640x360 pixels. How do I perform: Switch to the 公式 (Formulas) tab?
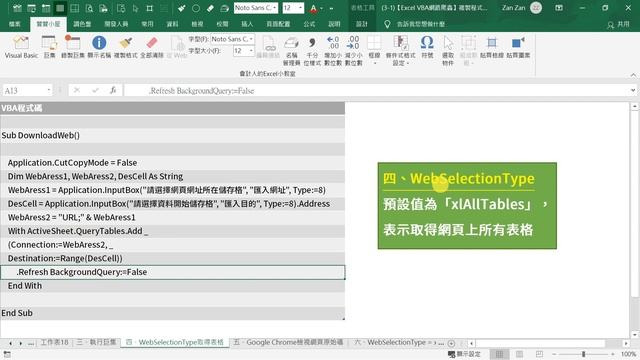tap(309, 24)
